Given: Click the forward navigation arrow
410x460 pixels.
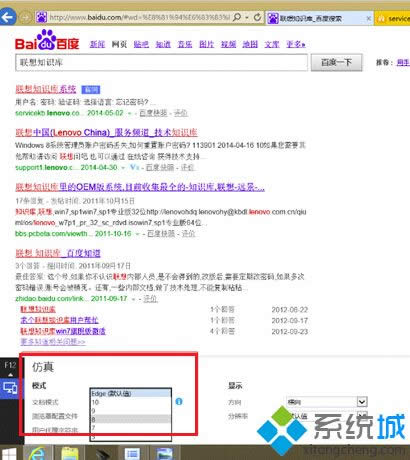Looking at the screenshot, I should (25, 17).
